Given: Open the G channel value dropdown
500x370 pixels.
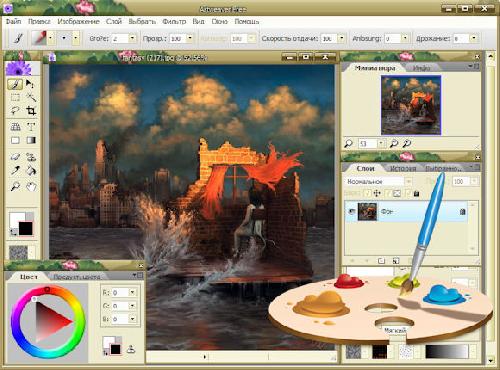Looking at the screenshot, I should [132, 306].
